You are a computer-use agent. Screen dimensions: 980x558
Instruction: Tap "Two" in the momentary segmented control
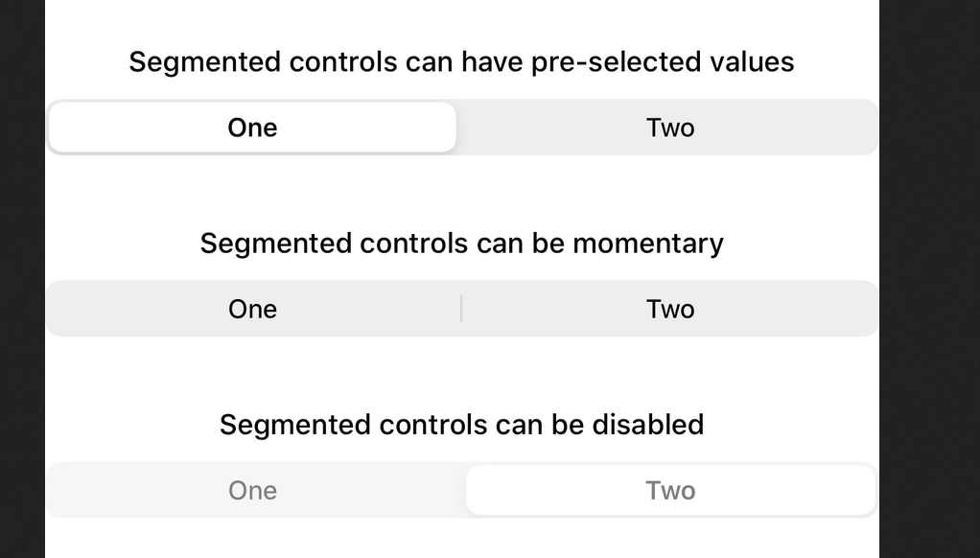tap(670, 308)
